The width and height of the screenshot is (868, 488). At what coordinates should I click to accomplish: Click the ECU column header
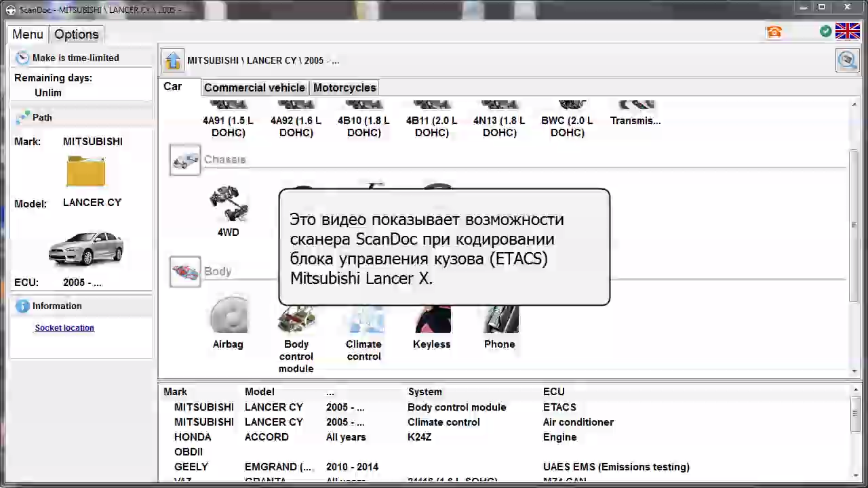click(x=554, y=392)
